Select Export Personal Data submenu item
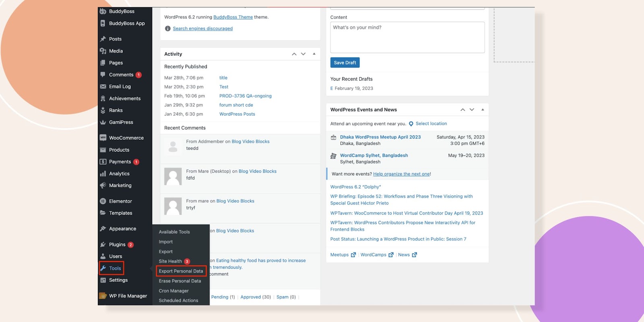Viewport: 644px width, 322px height. 181,271
